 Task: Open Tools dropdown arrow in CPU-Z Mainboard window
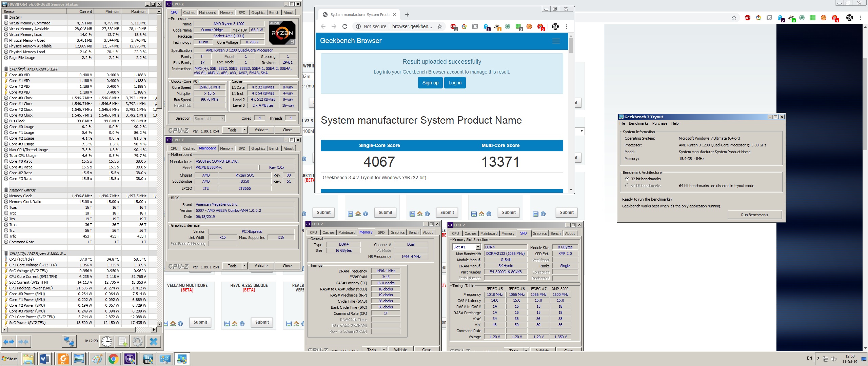[x=244, y=266]
